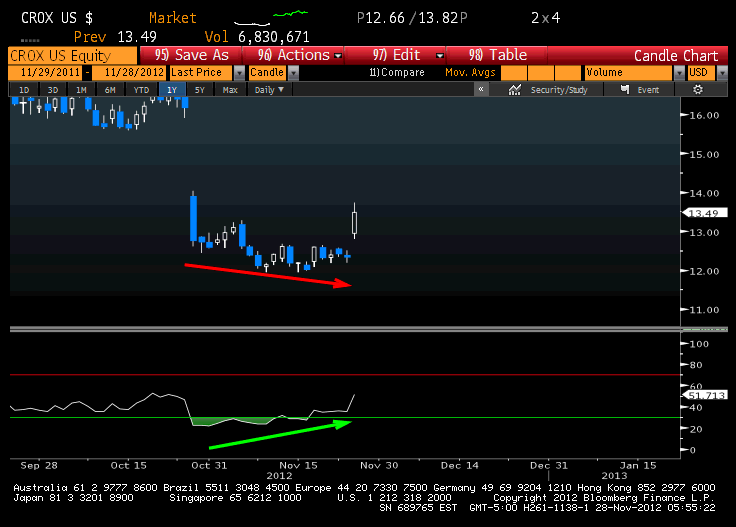The image size is (736, 527).
Task: Edit the end date 11/28/2012
Action: [x=129, y=72]
